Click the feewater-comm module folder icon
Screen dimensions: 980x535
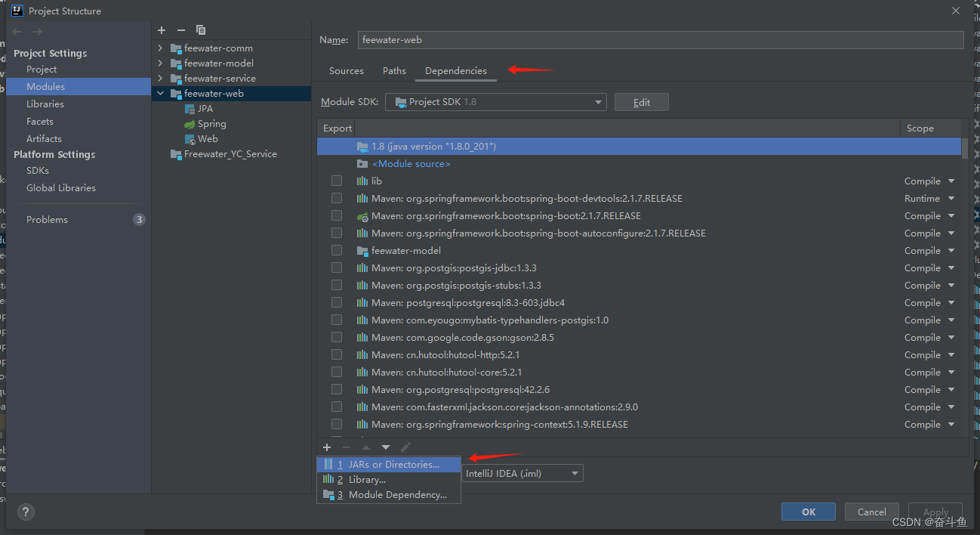click(177, 48)
